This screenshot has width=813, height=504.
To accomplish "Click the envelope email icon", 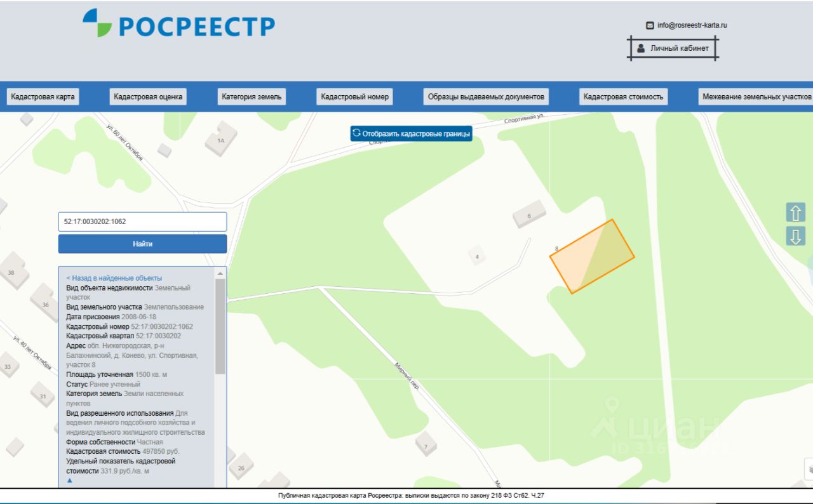I will pyautogui.click(x=650, y=25).
